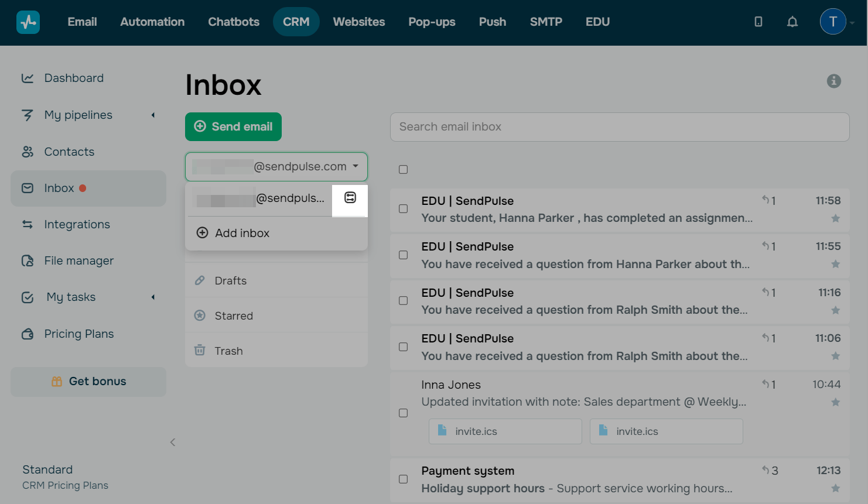Open Integrations in sidebar
The height and width of the screenshot is (504, 868).
click(x=88, y=225)
